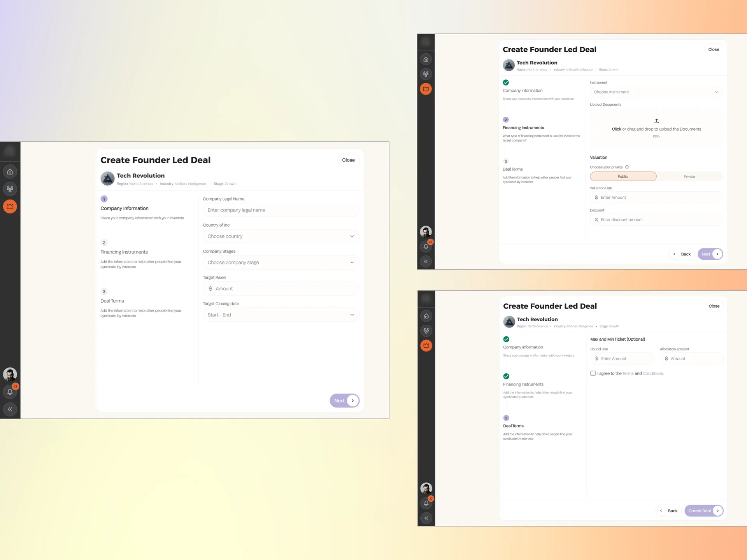Select orange deals icon in left window sidebar

click(10, 206)
